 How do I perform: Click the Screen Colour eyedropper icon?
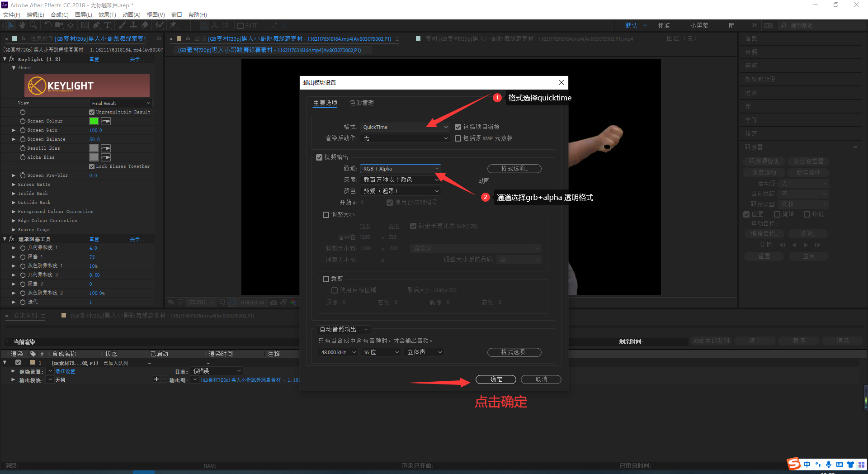[x=106, y=121]
